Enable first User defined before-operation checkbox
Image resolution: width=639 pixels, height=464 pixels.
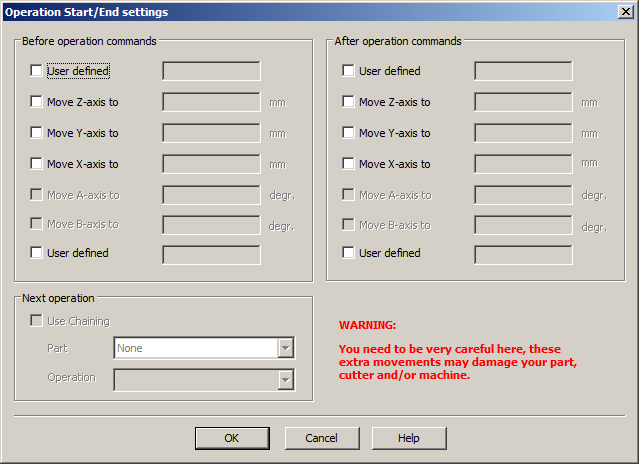(x=37, y=71)
